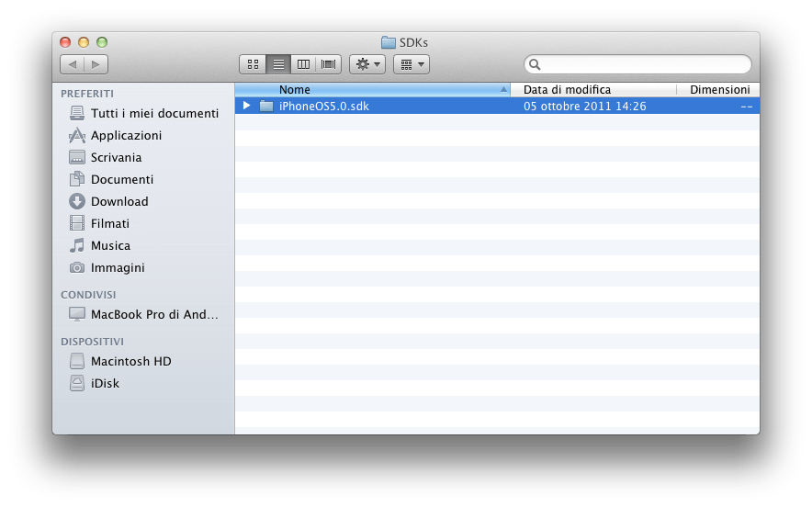
Task: Click the PREFERITI section heading
Action: click(87, 94)
